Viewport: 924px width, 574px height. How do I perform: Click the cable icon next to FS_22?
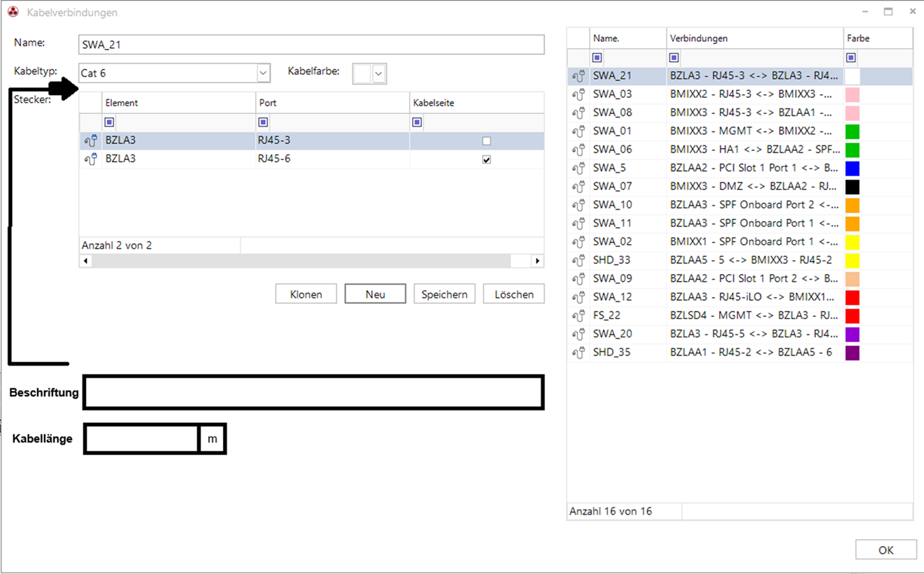click(578, 316)
